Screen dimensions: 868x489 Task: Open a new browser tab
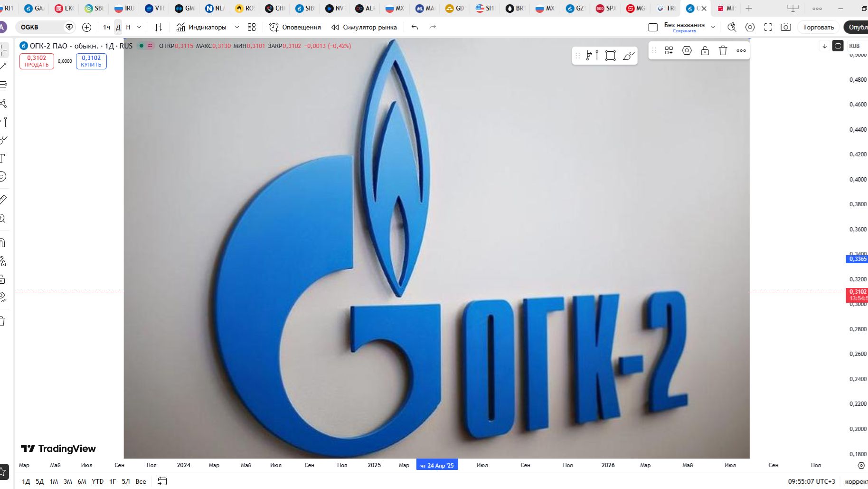[749, 8]
